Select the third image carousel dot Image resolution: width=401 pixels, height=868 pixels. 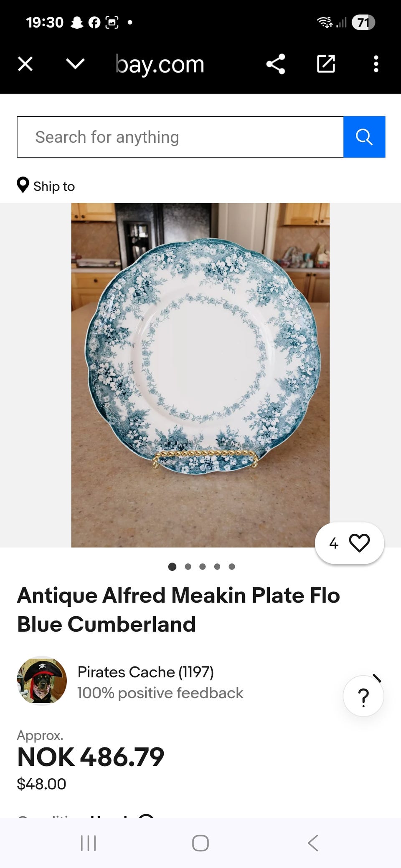tap(203, 567)
